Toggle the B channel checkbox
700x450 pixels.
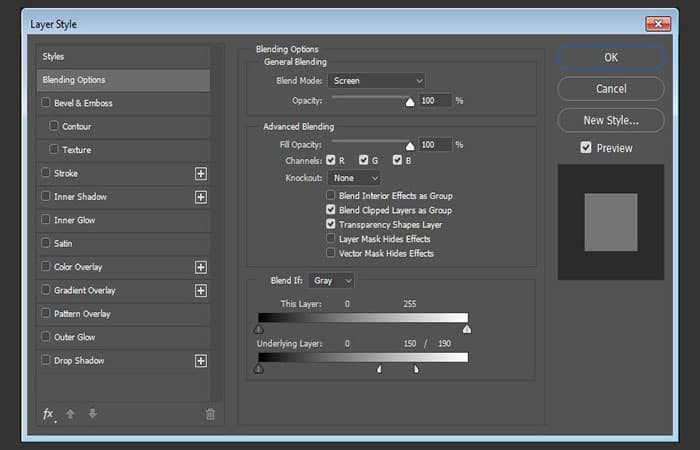click(397, 160)
